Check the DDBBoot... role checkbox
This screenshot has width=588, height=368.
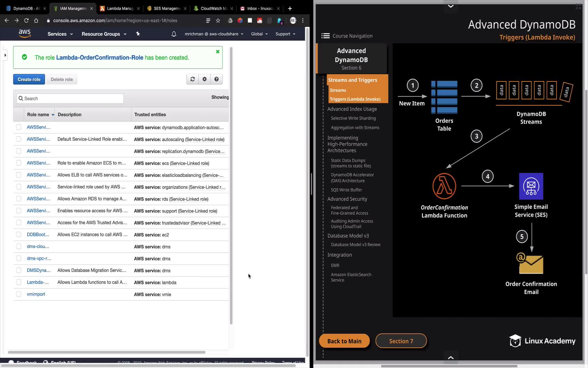pyautogui.click(x=19, y=234)
